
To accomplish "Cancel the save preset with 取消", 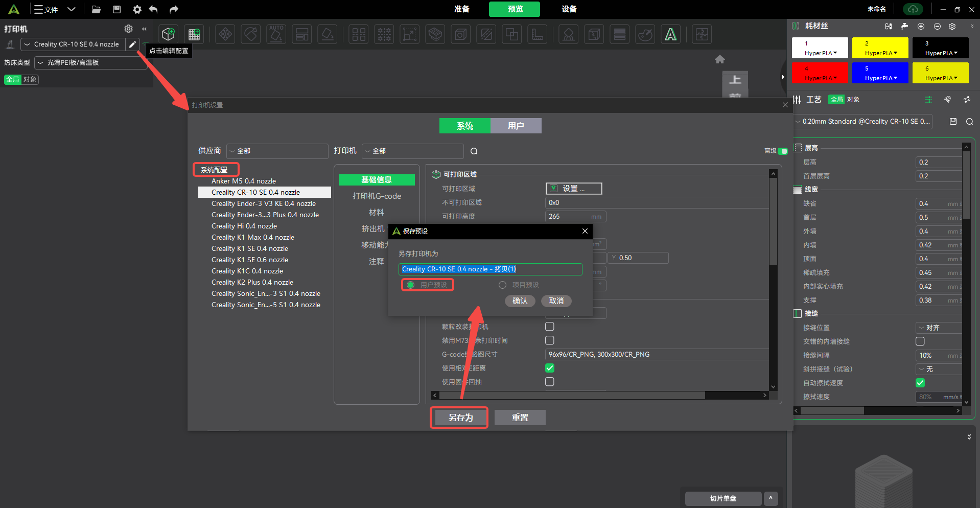I will click(556, 301).
